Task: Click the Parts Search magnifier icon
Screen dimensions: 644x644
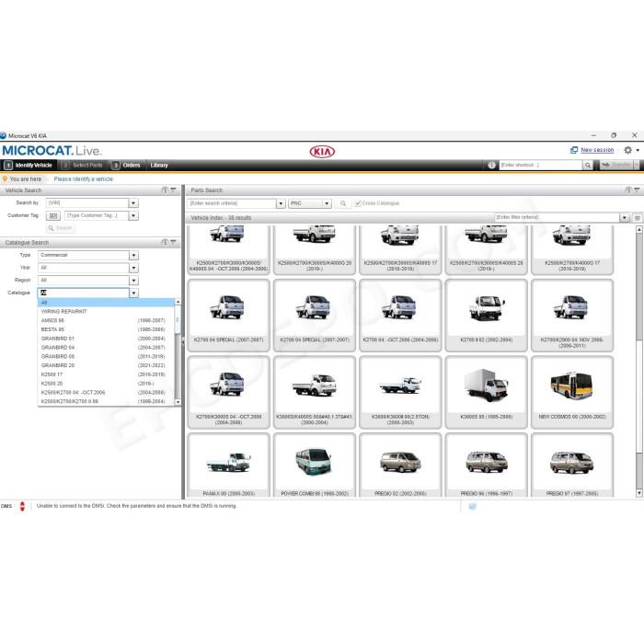Action: click(x=343, y=203)
